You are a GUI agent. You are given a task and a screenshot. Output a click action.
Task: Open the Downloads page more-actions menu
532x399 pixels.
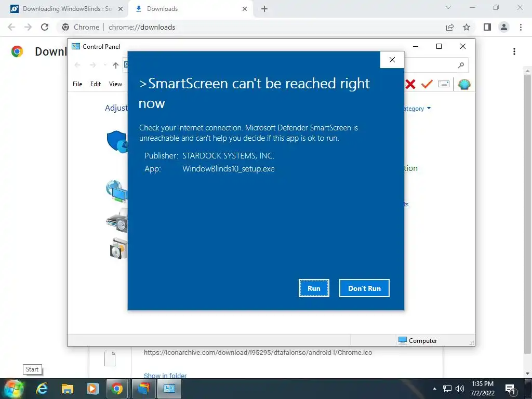click(514, 51)
